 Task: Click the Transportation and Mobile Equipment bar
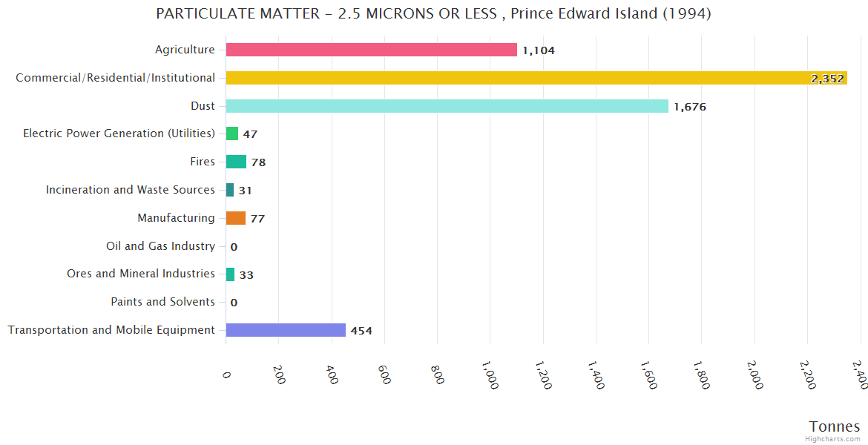click(286, 330)
